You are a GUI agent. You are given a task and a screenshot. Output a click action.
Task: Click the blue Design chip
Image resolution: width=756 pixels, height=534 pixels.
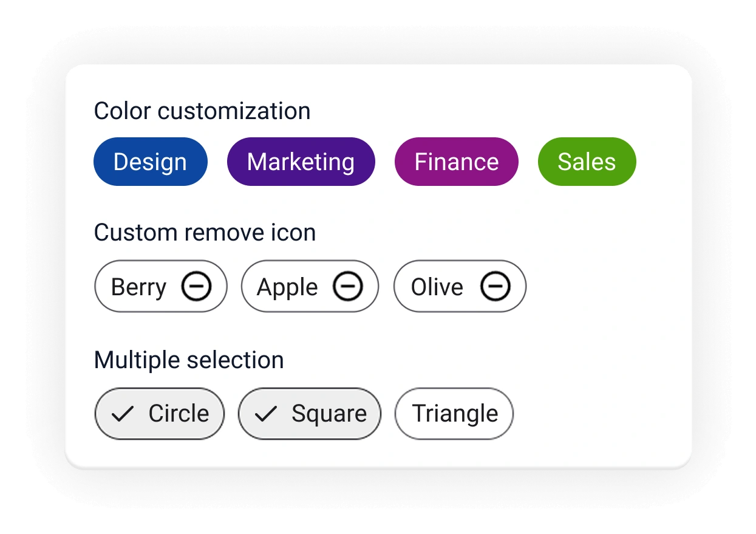point(150,162)
